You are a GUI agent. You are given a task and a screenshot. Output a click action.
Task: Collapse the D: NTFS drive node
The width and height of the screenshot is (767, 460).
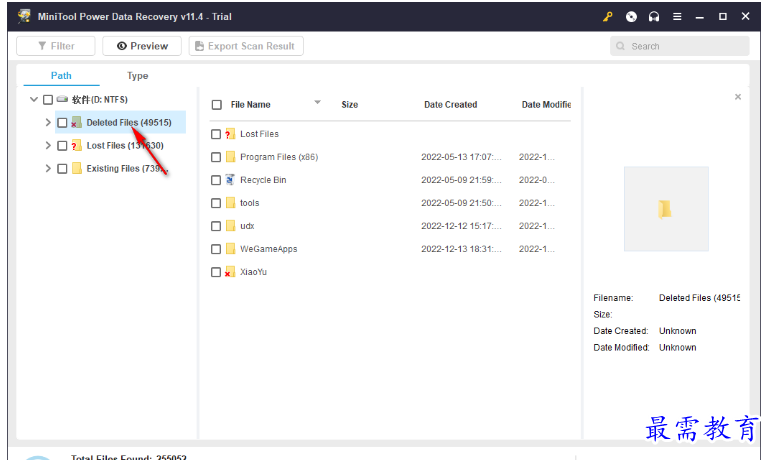(34, 99)
